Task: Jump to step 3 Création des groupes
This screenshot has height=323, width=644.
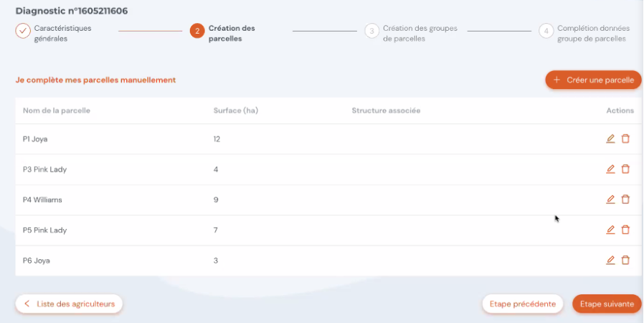Action: click(x=371, y=32)
